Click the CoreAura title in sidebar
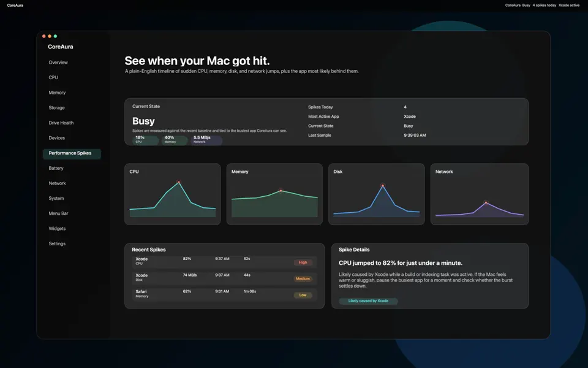The height and width of the screenshot is (368, 588). coord(61,47)
